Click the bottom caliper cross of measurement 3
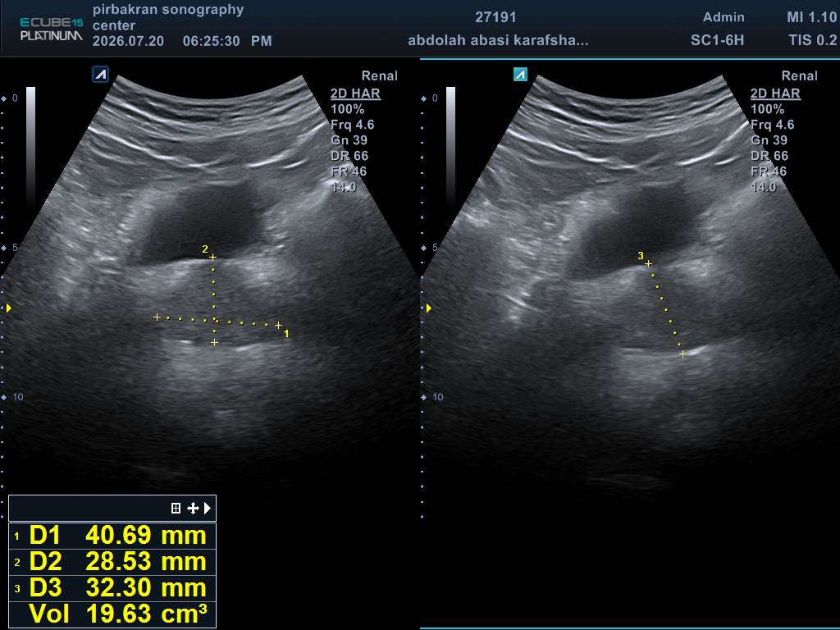 point(683,354)
